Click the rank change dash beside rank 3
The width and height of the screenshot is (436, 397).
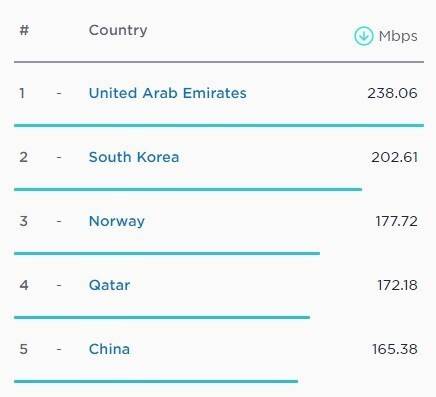coord(59,221)
